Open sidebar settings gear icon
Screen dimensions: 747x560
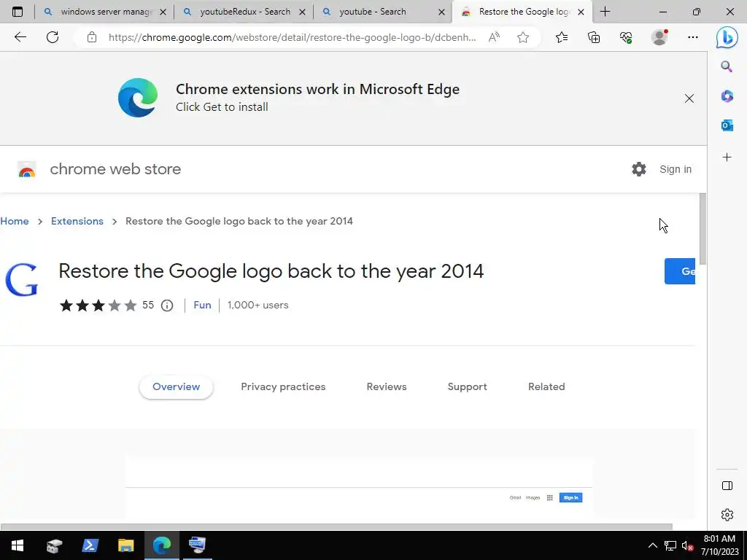pyautogui.click(x=727, y=515)
